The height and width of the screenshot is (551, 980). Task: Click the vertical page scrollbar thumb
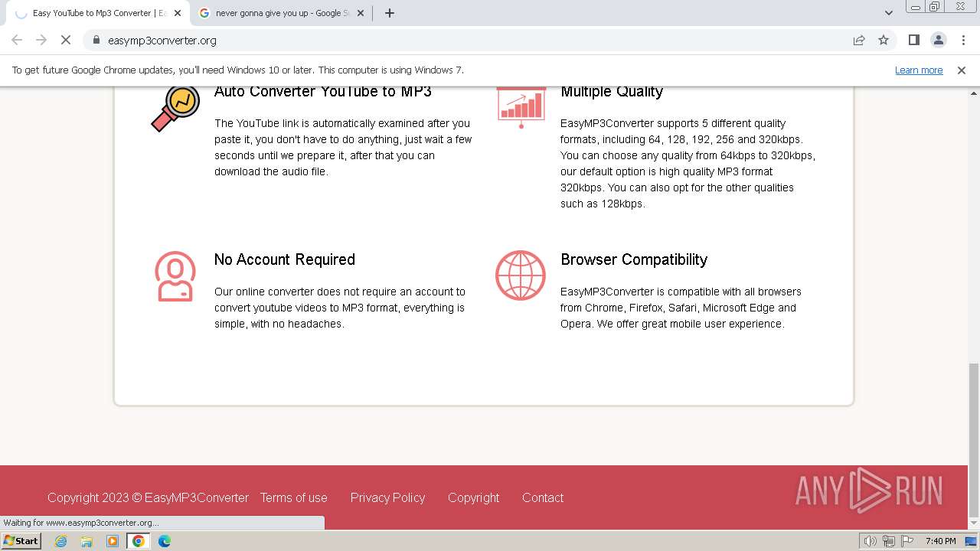974,440
